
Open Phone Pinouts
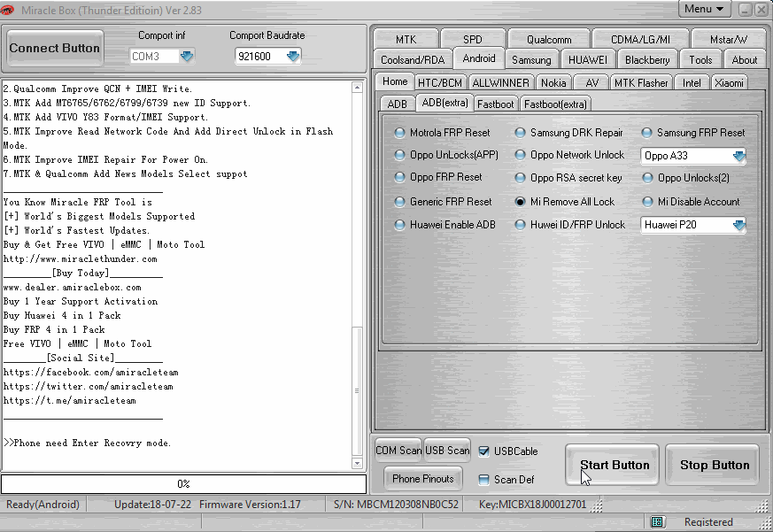pyautogui.click(x=423, y=478)
